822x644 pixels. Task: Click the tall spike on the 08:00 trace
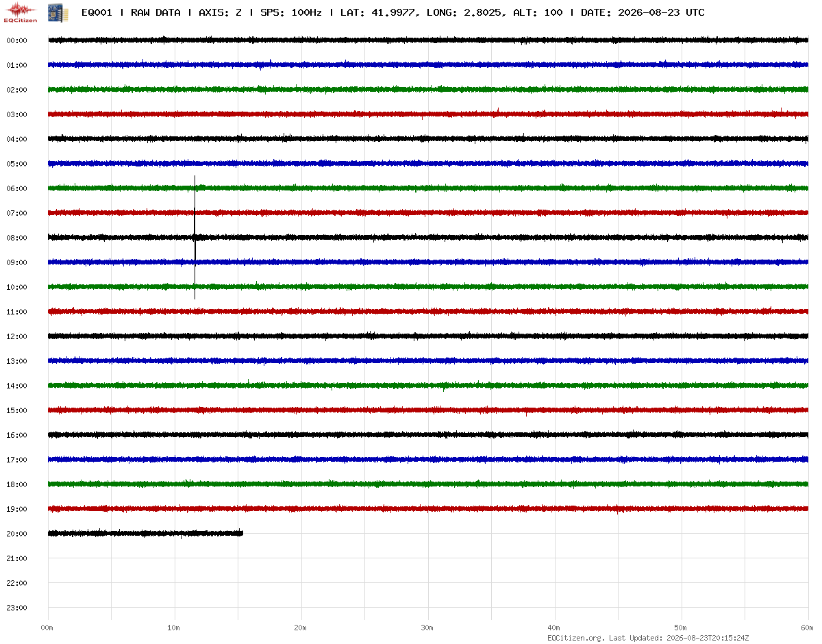coord(195,238)
